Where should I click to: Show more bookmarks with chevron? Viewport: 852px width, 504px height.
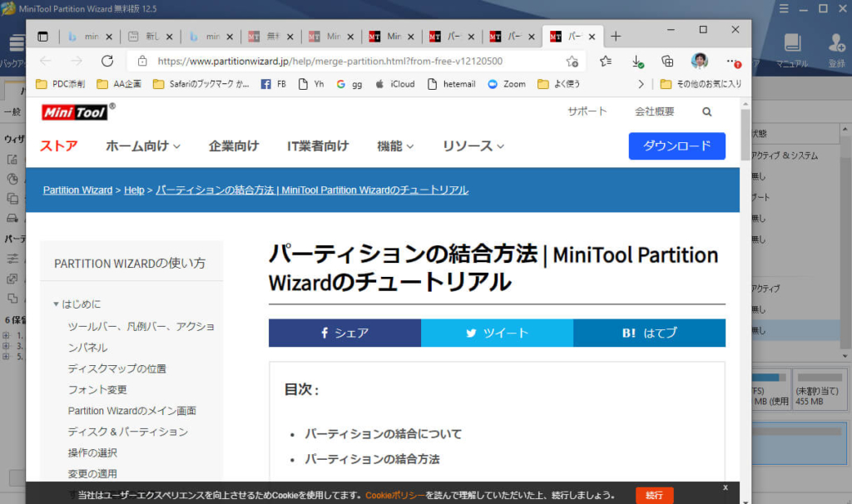pos(641,84)
